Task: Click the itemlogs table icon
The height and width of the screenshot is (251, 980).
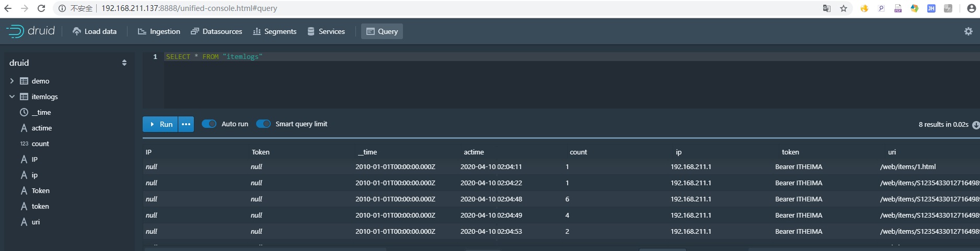Action: point(24,97)
